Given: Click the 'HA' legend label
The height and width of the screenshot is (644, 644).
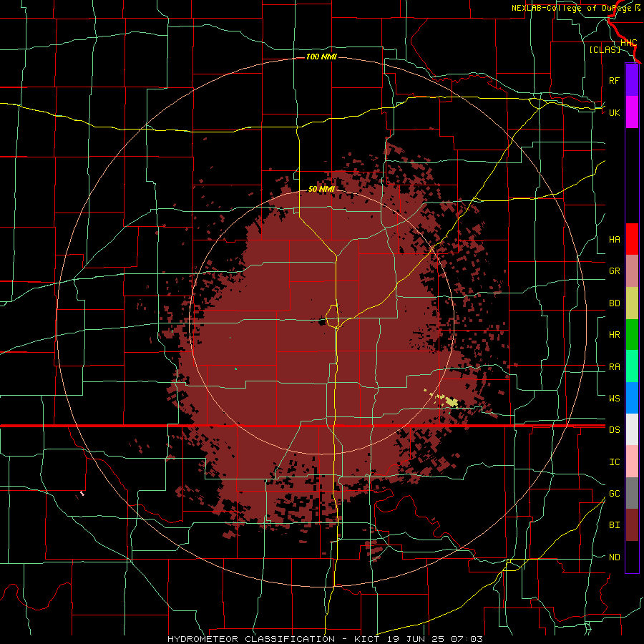Looking at the screenshot, I should (x=614, y=240).
